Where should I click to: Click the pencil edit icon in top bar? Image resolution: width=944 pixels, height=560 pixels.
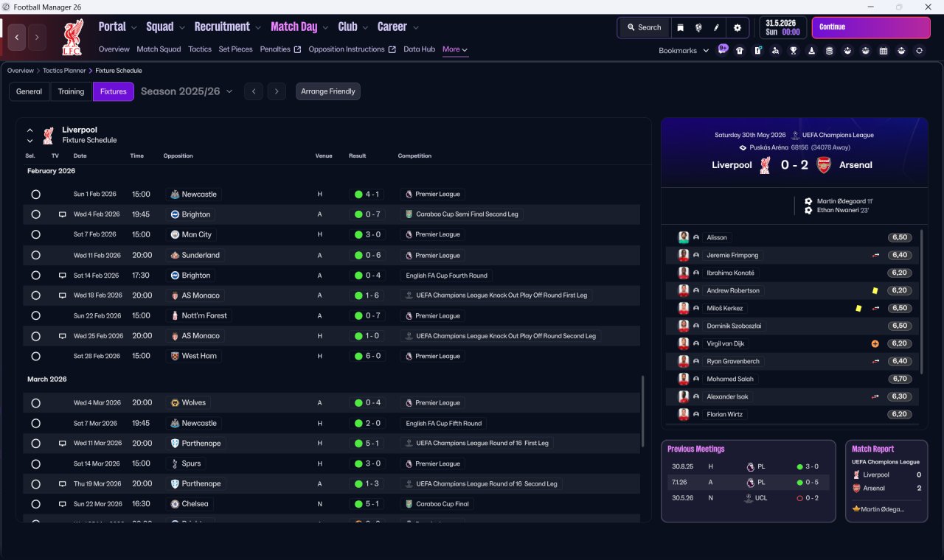click(715, 27)
